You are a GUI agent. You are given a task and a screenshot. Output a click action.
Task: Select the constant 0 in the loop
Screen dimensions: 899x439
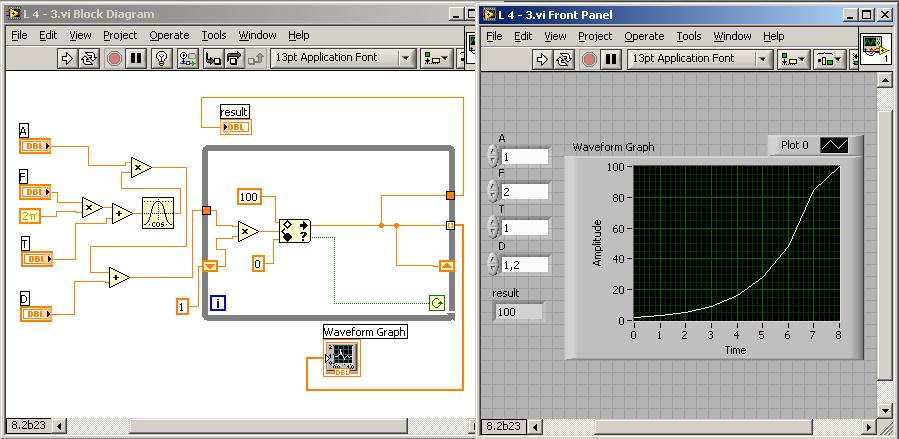coord(258,264)
